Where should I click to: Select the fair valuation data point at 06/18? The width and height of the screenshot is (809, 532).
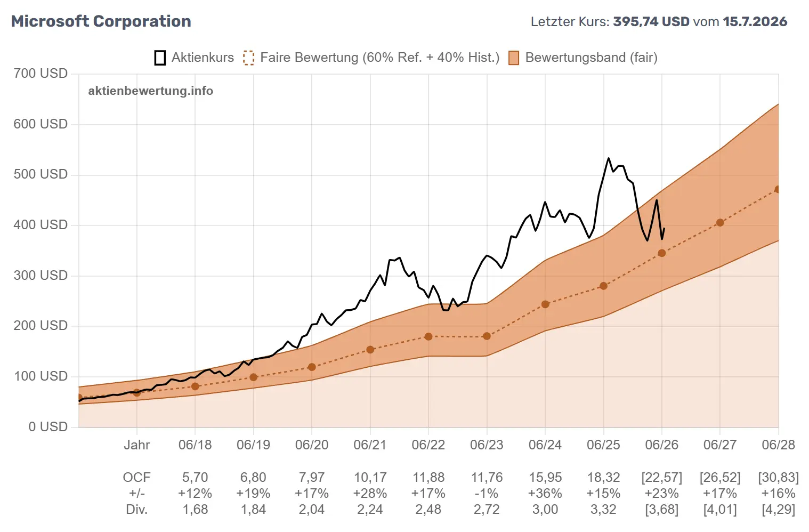click(195, 386)
